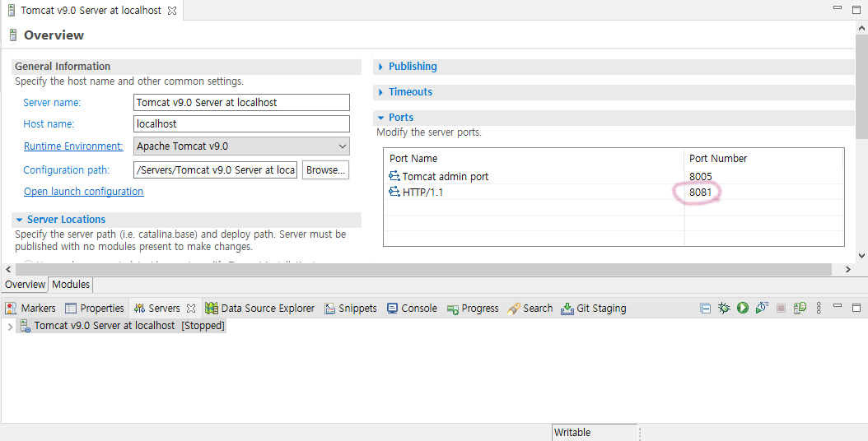Switch to the Console tab
The image size is (868, 441).
tap(413, 309)
